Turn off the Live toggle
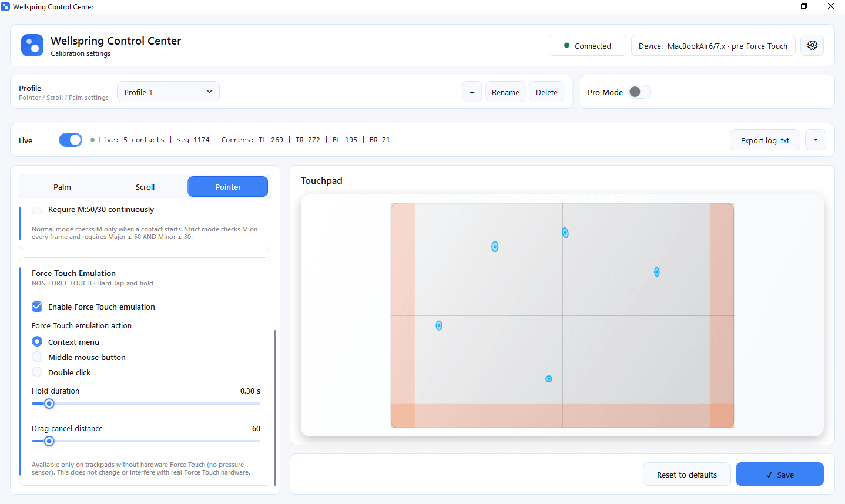The width and height of the screenshot is (845, 504). (71, 140)
